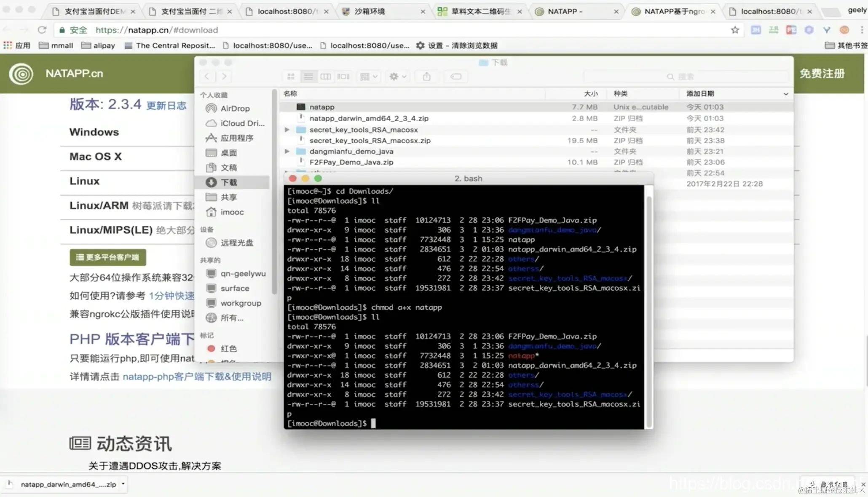868x497 pixels.
Task: Click Finder's back navigation arrow
Action: (x=207, y=77)
